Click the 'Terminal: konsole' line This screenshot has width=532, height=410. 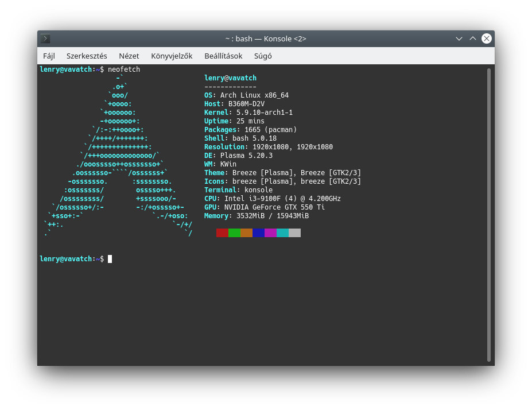click(x=239, y=190)
